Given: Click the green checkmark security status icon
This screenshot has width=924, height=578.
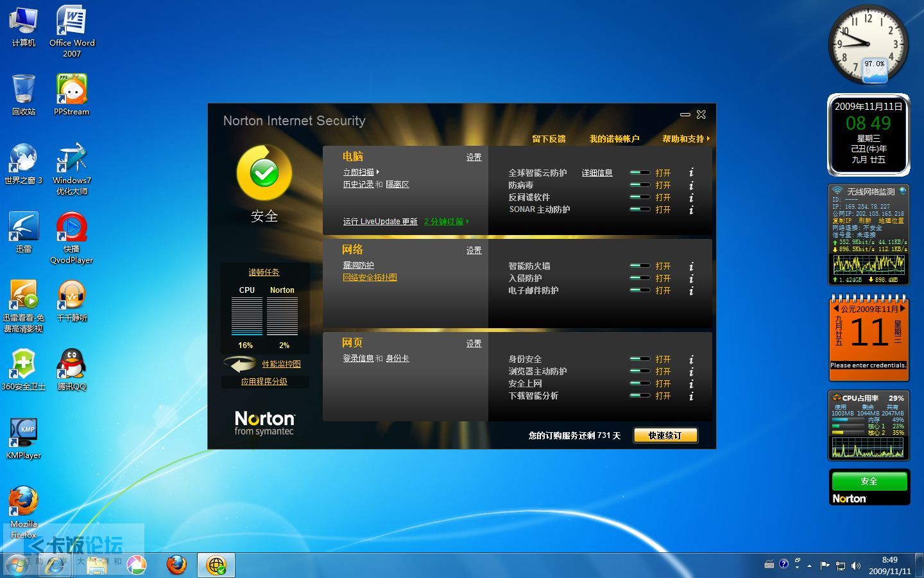Looking at the screenshot, I should click(264, 172).
